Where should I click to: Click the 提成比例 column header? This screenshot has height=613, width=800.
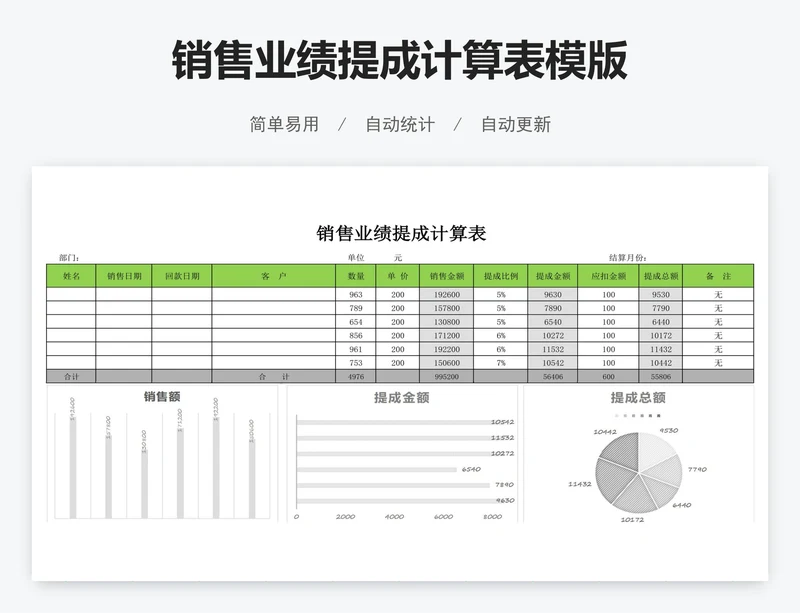[501, 276]
